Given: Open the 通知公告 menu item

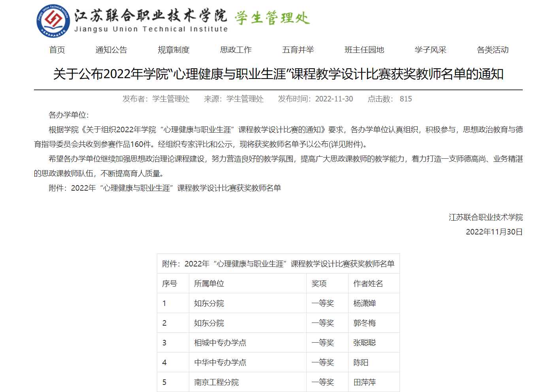Looking at the screenshot, I should pyautogui.click(x=111, y=50).
